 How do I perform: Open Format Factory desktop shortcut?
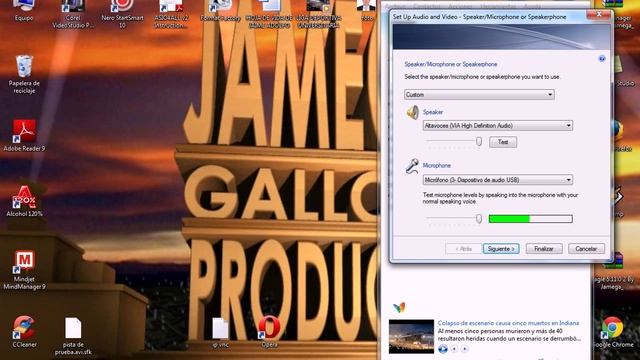(x=220, y=11)
